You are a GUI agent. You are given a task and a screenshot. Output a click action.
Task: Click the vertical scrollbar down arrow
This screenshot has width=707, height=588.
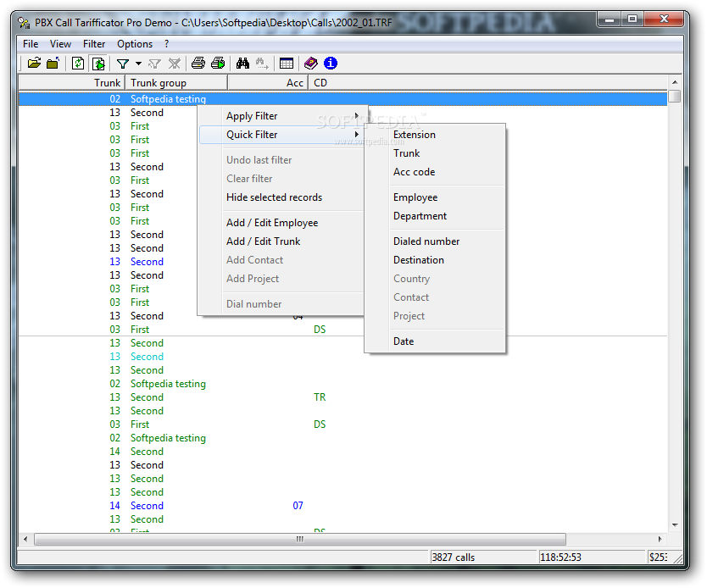[x=675, y=525]
